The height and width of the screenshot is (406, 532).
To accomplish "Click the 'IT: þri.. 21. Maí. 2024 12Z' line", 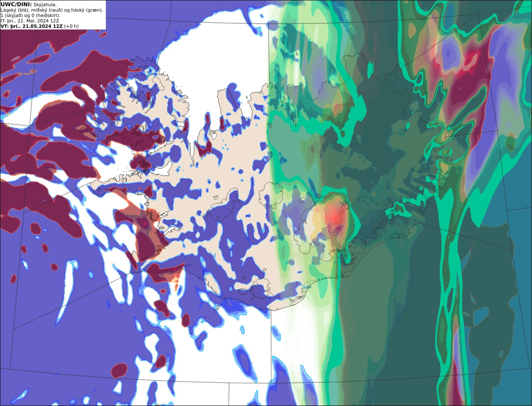I will coord(30,21).
